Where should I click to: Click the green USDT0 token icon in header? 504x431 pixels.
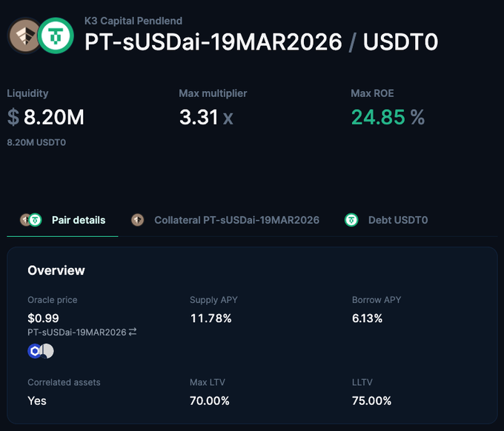tap(56, 36)
